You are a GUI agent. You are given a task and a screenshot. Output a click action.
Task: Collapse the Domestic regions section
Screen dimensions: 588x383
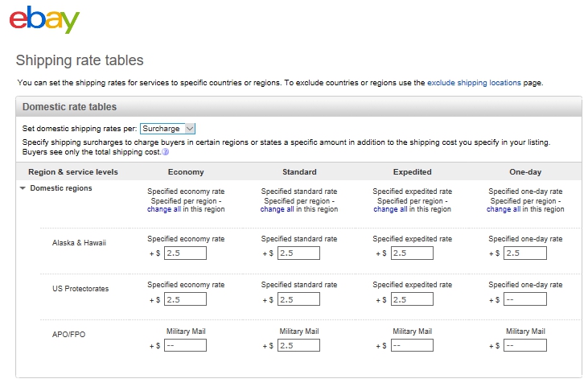pyautogui.click(x=23, y=188)
